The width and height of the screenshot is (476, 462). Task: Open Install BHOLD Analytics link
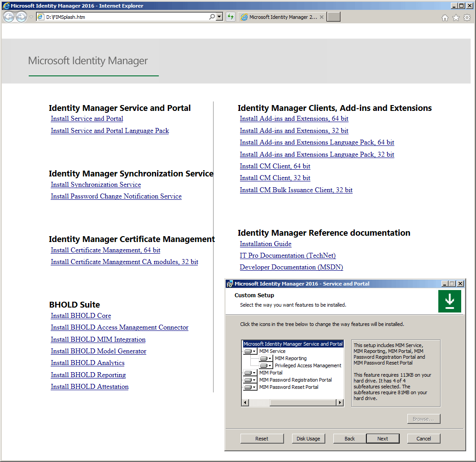point(87,363)
